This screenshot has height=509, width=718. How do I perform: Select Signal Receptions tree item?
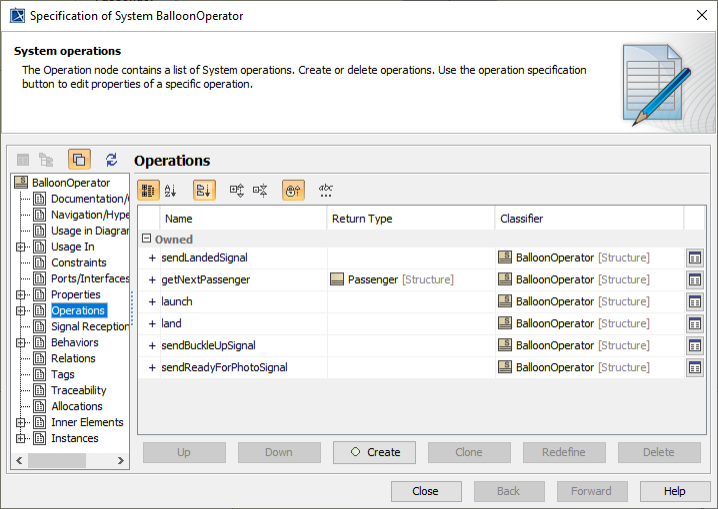tap(90, 326)
